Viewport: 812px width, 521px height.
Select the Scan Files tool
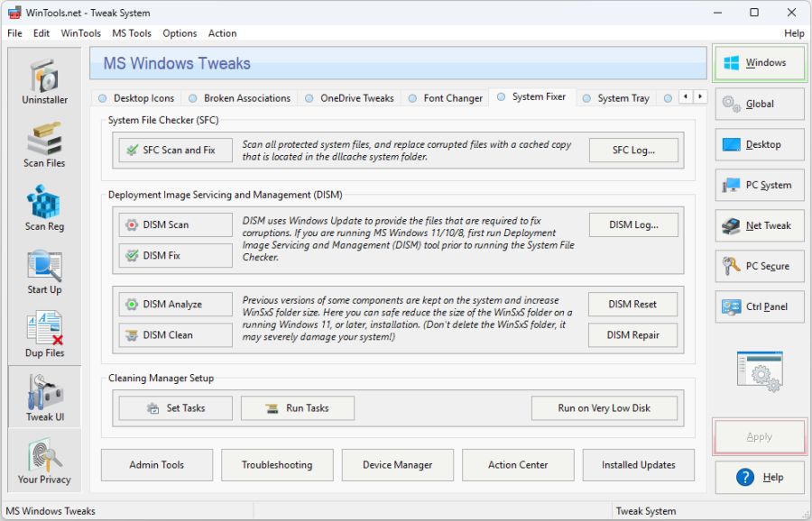(43, 145)
